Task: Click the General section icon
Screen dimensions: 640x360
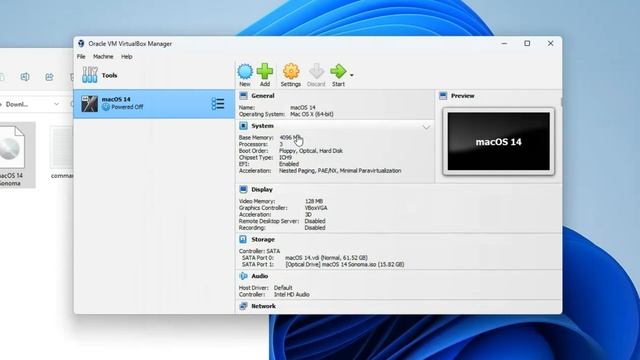Action: click(x=243, y=96)
